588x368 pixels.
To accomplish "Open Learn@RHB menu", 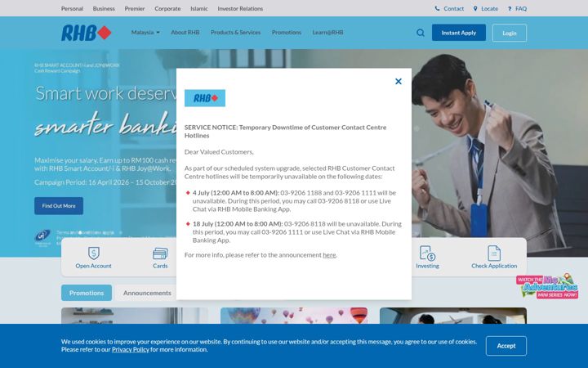I will click(327, 33).
